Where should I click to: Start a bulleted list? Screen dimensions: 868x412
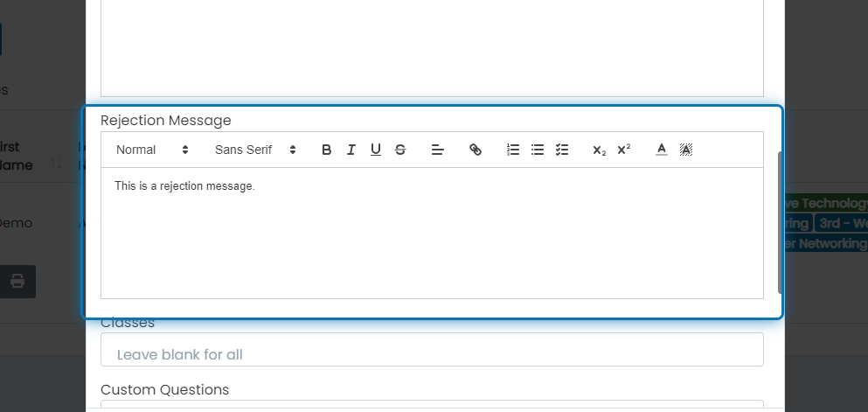click(538, 150)
